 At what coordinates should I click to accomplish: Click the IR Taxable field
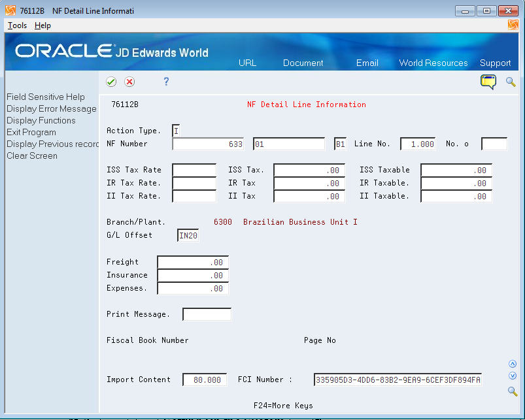point(456,183)
